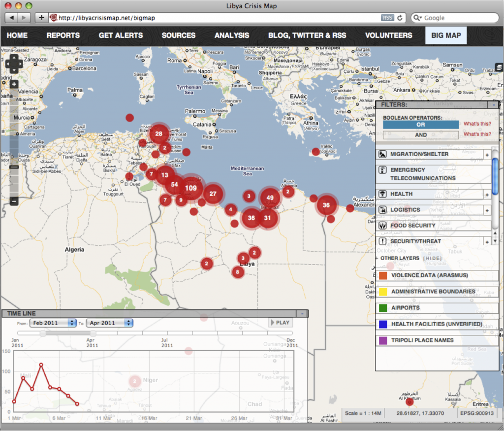Open the Sources page
The height and width of the screenshot is (431, 504).
coord(179,35)
